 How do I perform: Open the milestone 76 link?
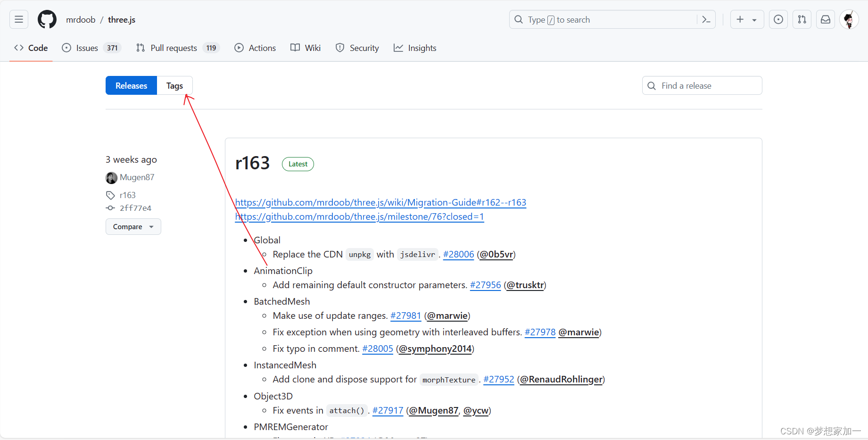(x=360, y=216)
